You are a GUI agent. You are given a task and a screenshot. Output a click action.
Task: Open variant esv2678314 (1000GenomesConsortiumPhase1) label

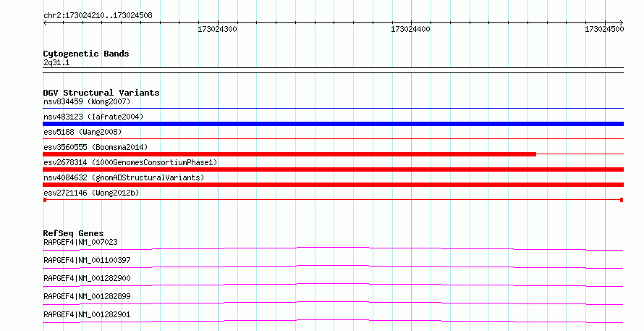tap(130, 162)
